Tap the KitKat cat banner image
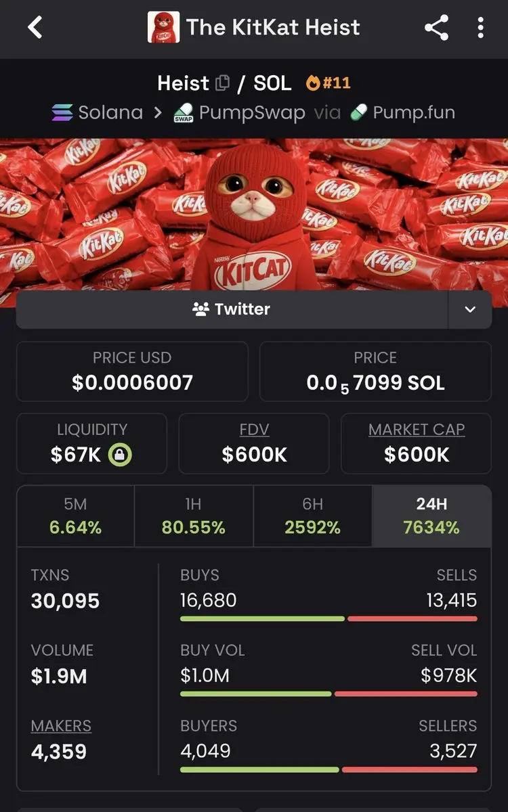 254,215
